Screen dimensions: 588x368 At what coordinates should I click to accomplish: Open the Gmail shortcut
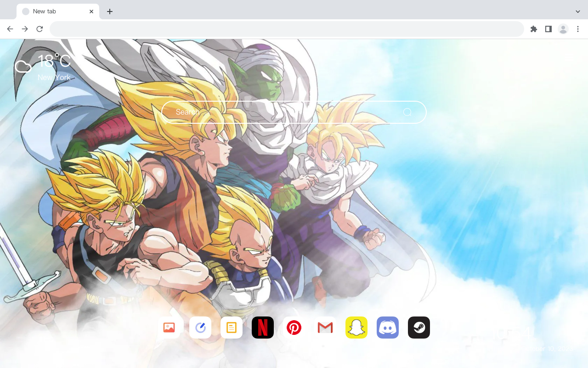point(325,328)
